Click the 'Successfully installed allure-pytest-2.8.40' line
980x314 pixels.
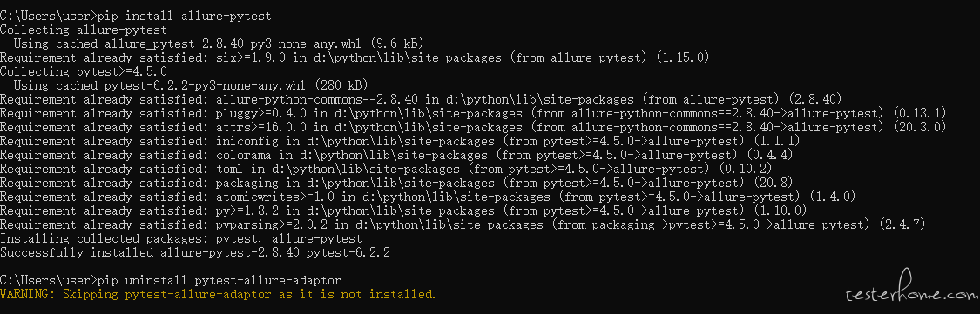click(195, 253)
